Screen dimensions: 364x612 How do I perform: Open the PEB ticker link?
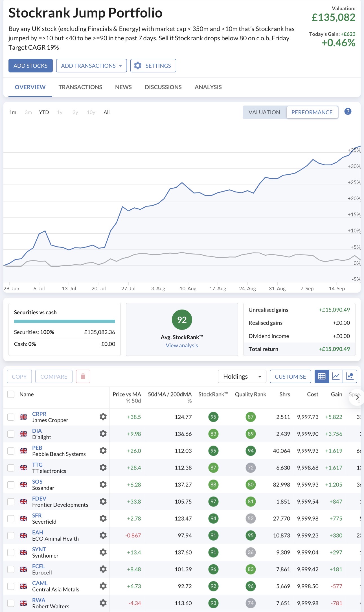coord(37,448)
